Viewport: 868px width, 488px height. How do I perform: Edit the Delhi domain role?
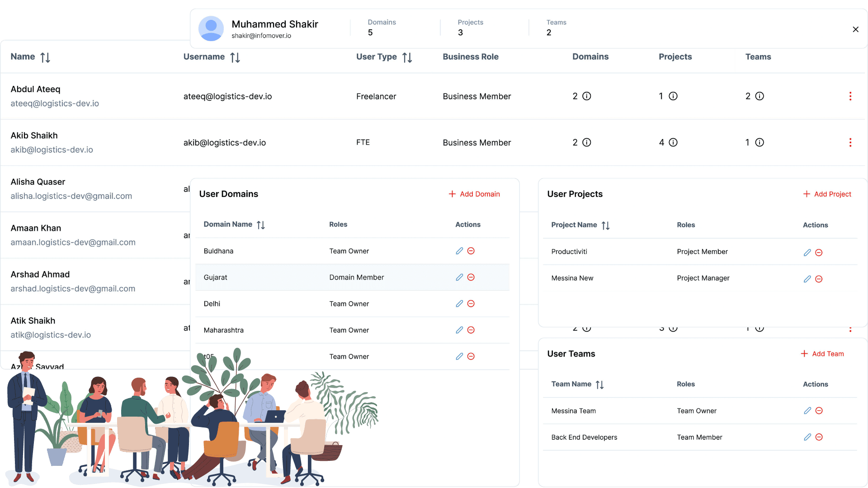pos(459,304)
